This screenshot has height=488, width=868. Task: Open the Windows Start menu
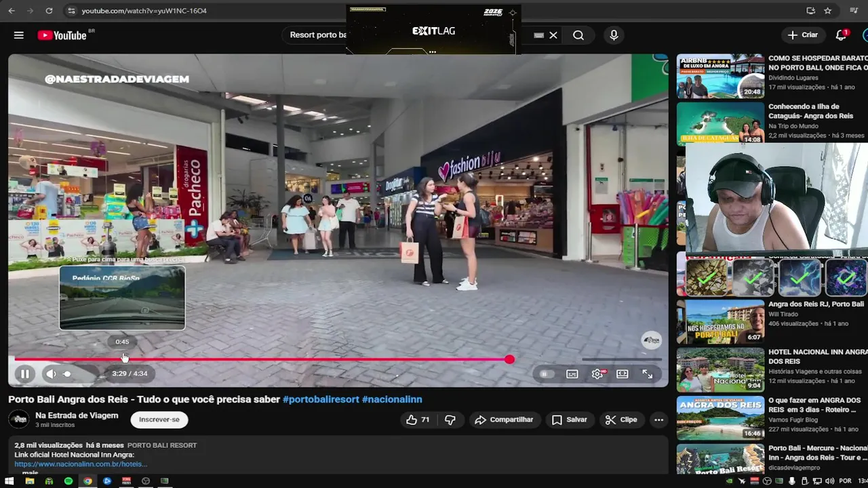click(9, 481)
